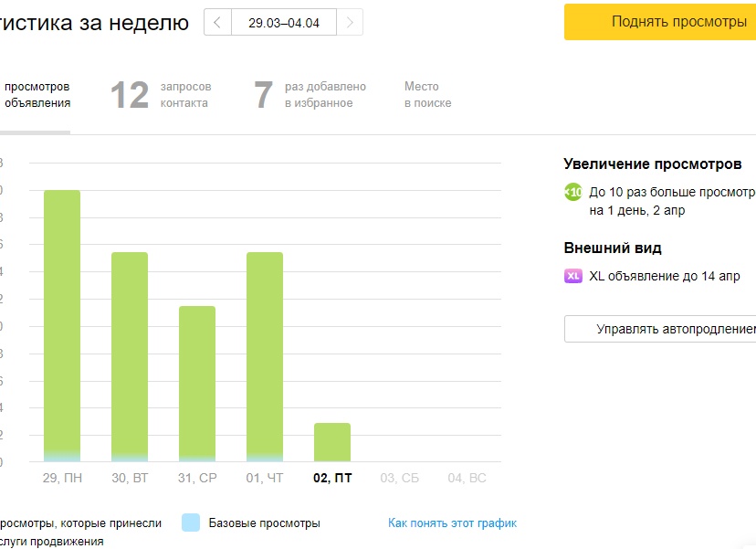Switch to Место в поиске tab
Screen dimensions: 756x549
pos(427,95)
